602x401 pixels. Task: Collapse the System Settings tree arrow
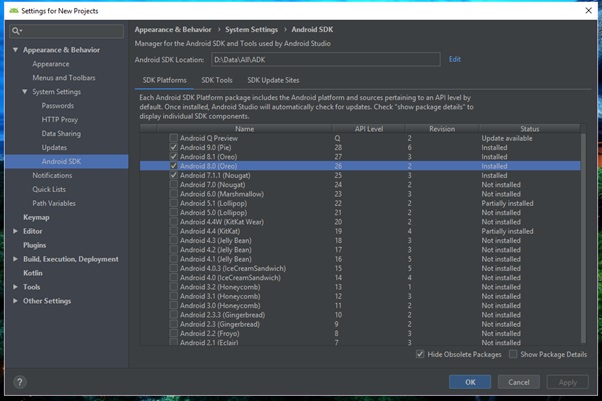point(25,91)
